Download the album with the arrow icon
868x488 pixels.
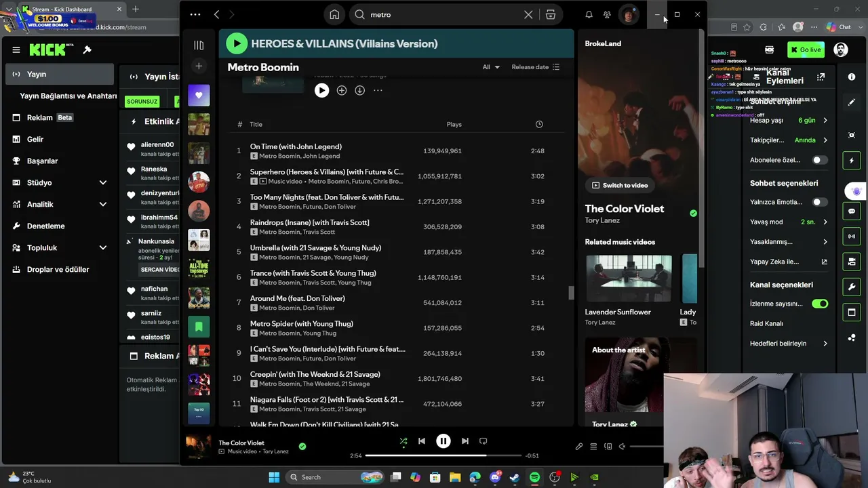coord(360,90)
